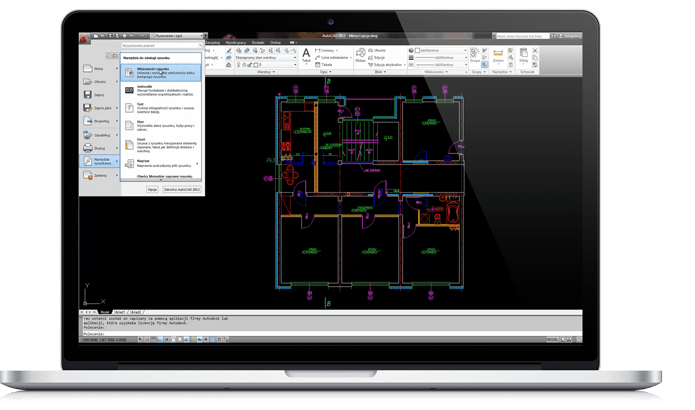695x410 pixels.
Task: Click the Grupa (Group) tool
Action: [475, 55]
